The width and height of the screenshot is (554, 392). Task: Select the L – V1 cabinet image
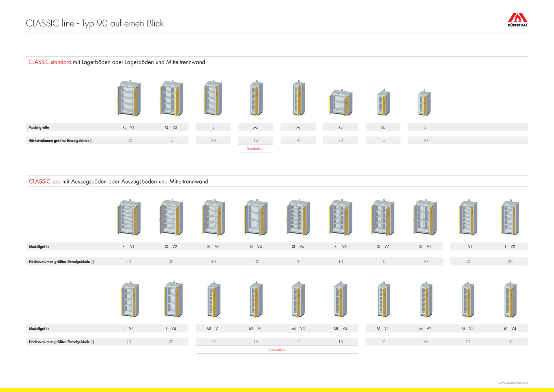(x=468, y=217)
